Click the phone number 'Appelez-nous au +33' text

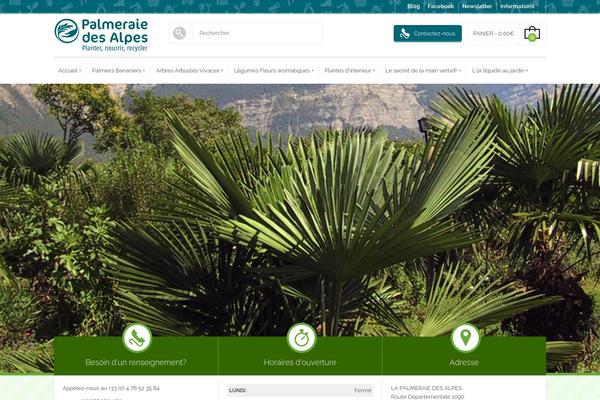(111, 388)
